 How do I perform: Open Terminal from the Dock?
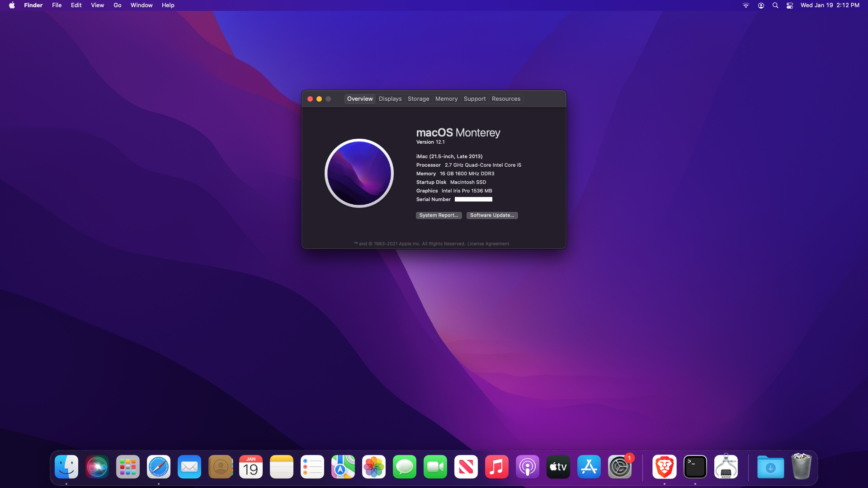[695, 467]
